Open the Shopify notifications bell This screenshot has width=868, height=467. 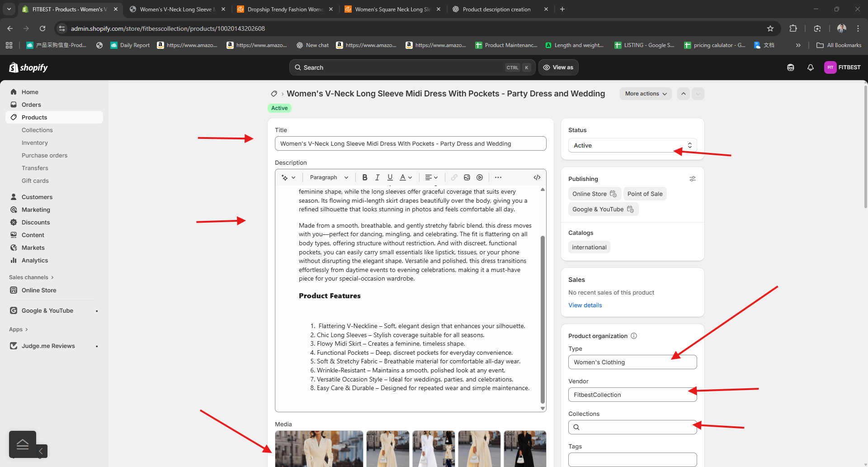(x=810, y=67)
